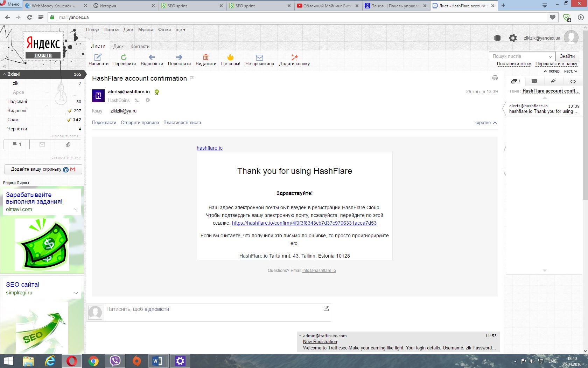Open the Viber app from the taskbar

[115, 361]
